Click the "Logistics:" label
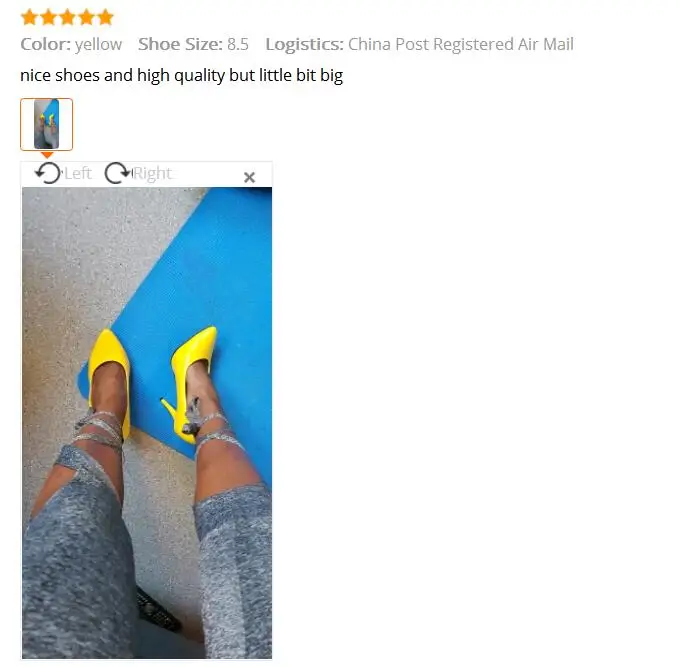The image size is (678, 667). pyautogui.click(x=304, y=44)
